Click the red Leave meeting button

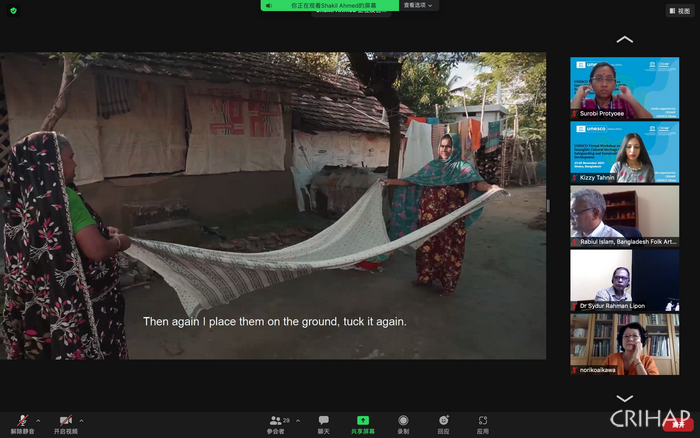(x=678, y=425)
